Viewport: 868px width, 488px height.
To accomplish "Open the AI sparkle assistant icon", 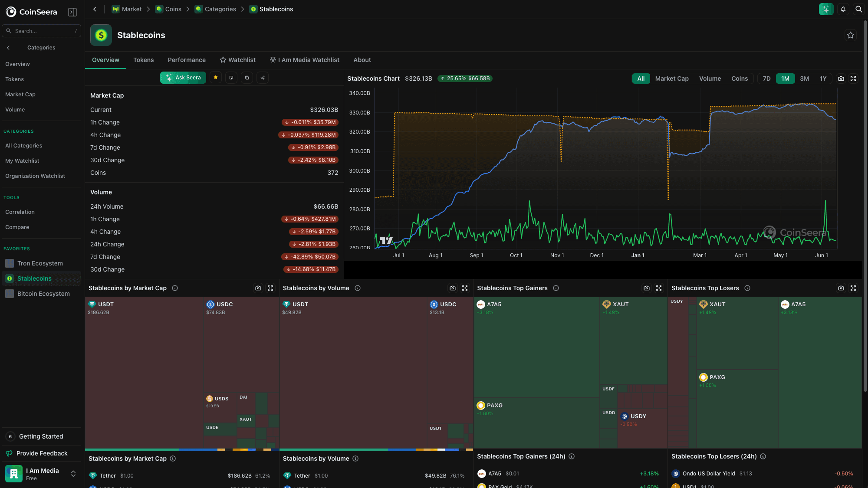I will coord(826,9).
